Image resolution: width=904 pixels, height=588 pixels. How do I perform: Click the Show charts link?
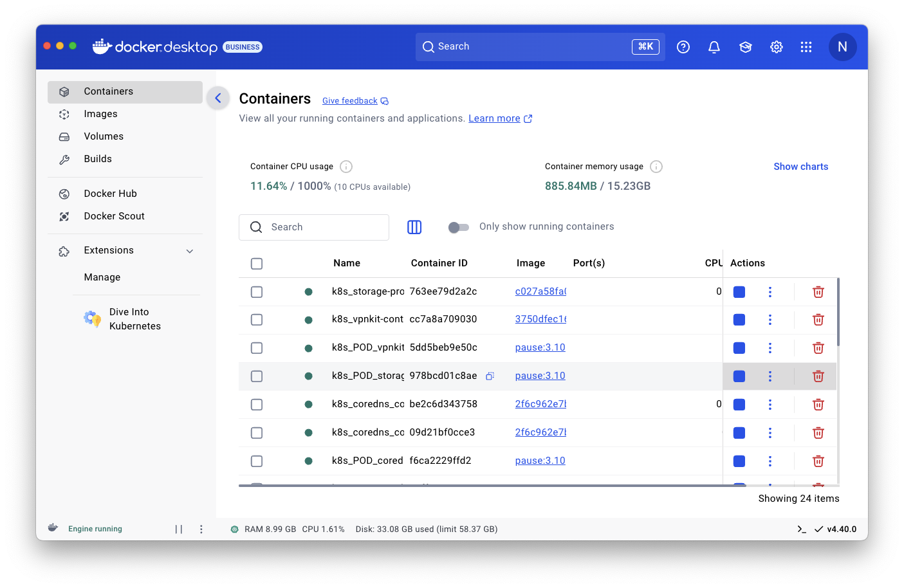click(800, 167)
